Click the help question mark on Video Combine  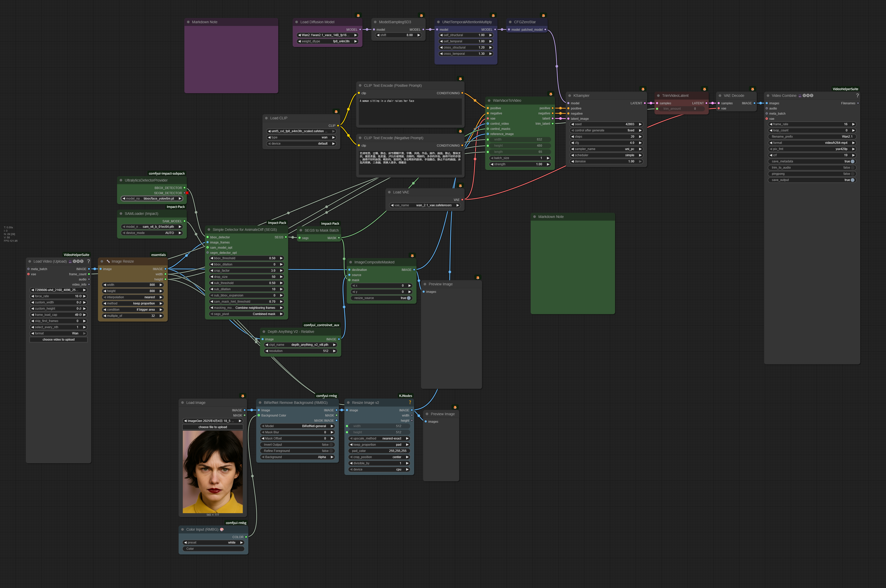pos(857,96)
